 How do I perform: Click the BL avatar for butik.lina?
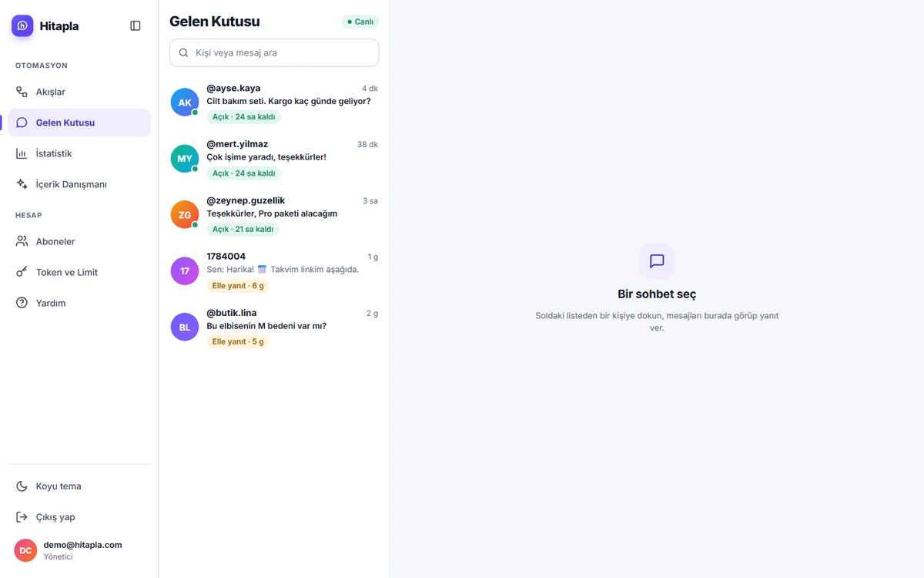(x=185, y=327)
